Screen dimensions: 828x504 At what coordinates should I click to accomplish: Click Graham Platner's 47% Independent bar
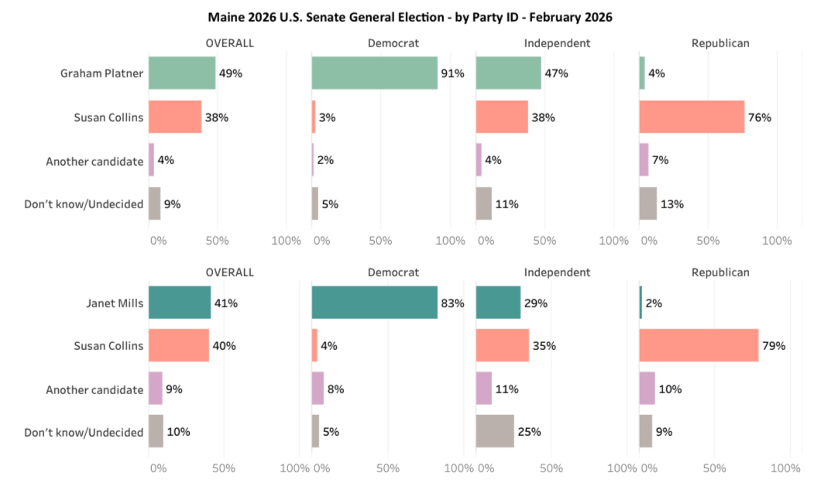[508, 74]
